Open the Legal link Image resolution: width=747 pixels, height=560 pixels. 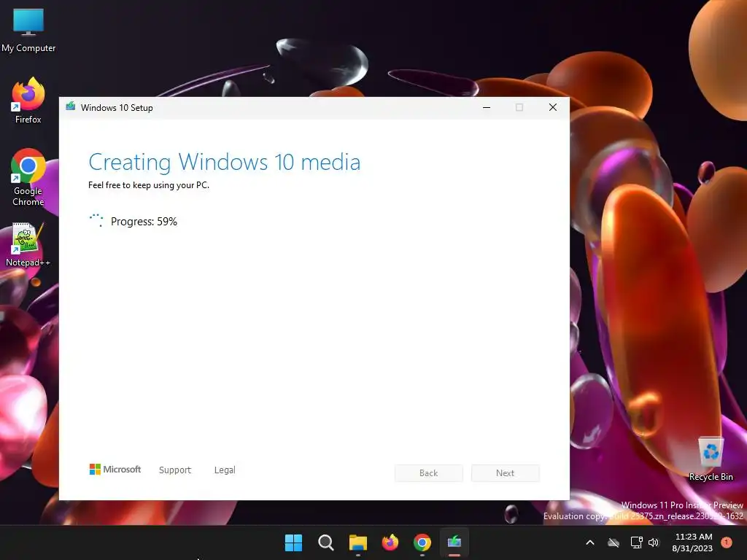tap(225, 470)
